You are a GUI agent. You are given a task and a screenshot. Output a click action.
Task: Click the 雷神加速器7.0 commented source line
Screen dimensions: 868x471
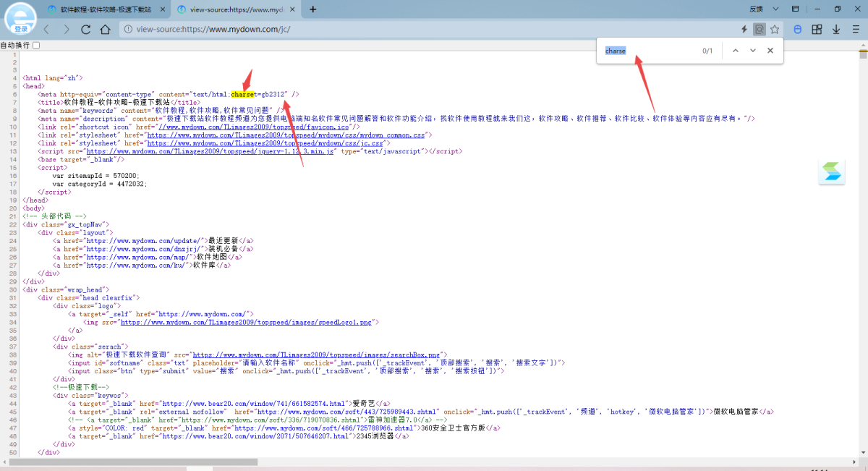pyautogui.click(x=258, y=420)
